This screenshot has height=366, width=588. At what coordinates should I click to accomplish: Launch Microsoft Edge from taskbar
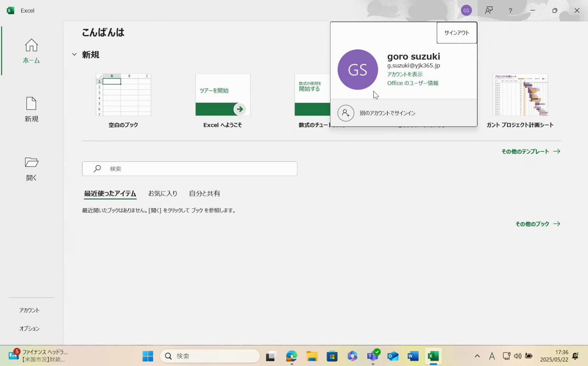pyautogui.click(x=292, y=356)
